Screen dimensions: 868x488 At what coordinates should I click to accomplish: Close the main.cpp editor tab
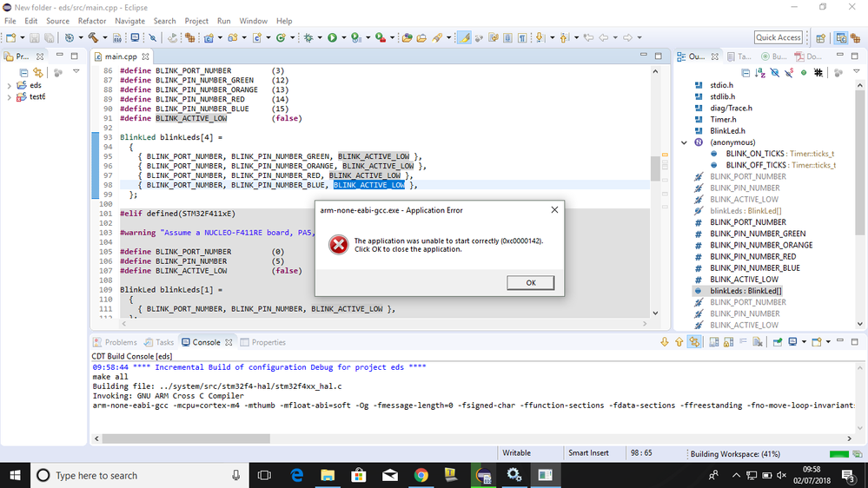pyautogui.click(x=145, y=56)
